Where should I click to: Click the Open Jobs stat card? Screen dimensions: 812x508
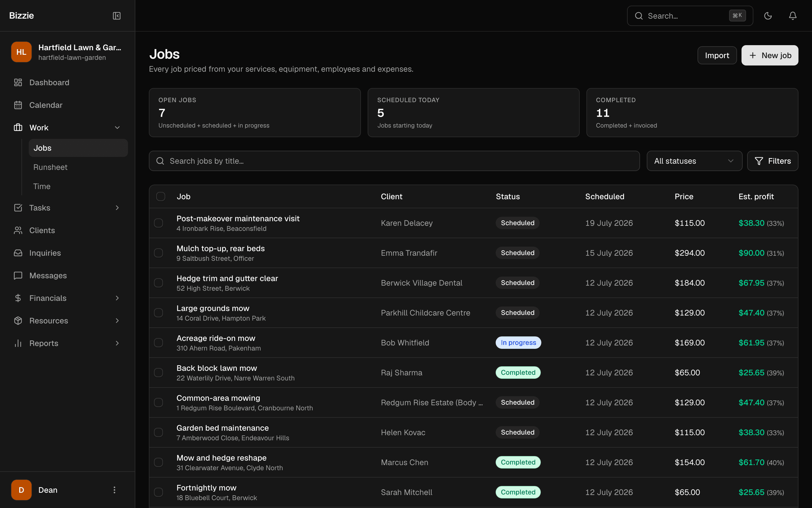pos(255,113)
